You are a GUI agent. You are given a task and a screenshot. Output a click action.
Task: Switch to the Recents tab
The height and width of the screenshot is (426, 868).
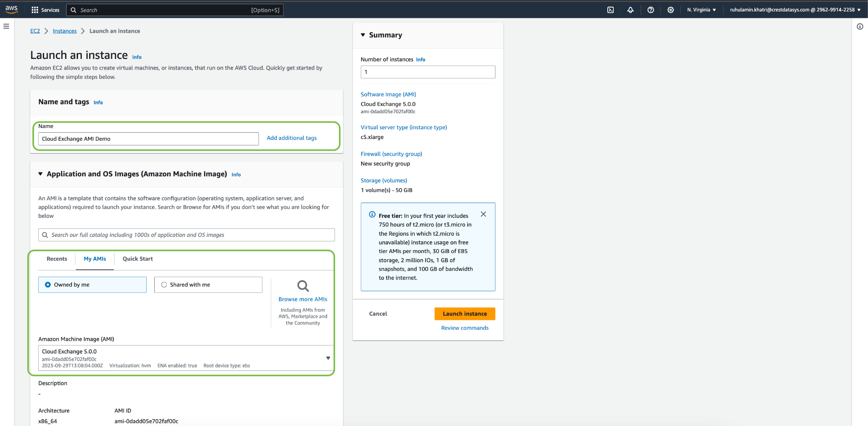(57, 259)
